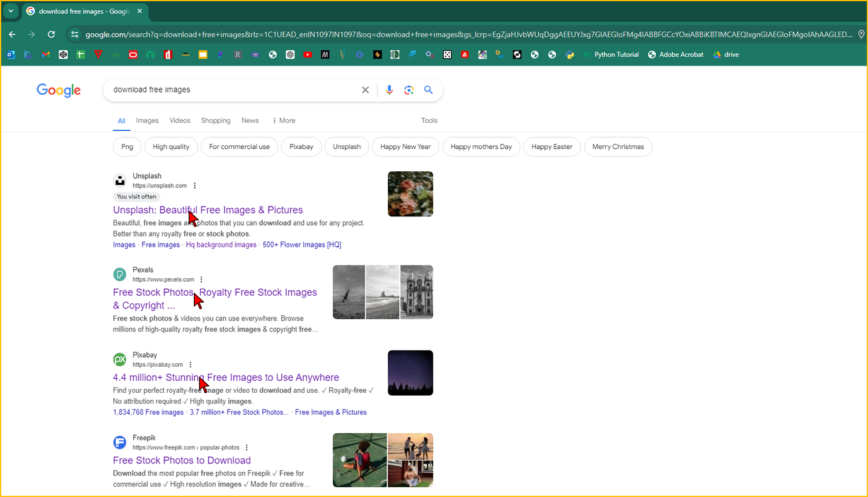
Task: Click the Google logo
Action: (58, 90)
